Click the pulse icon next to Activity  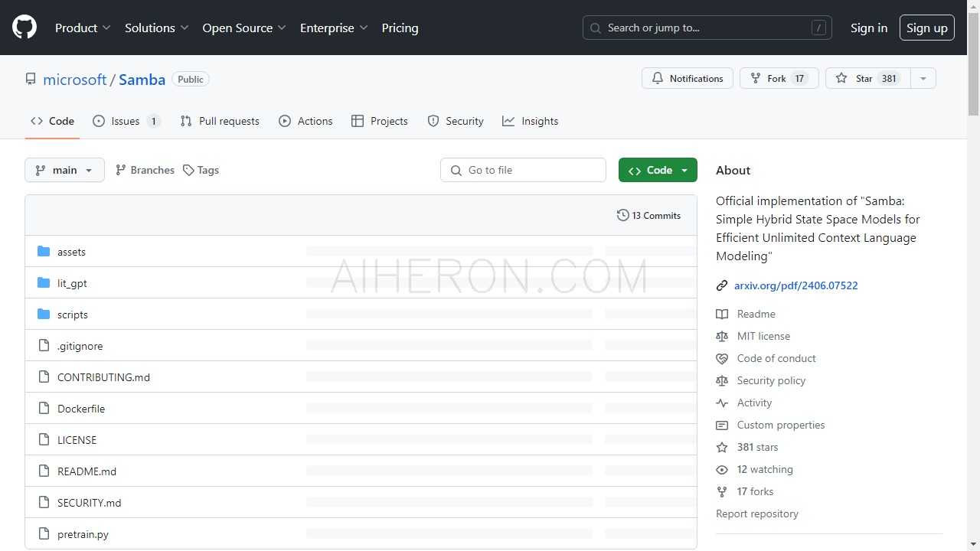tap(722, 403)
